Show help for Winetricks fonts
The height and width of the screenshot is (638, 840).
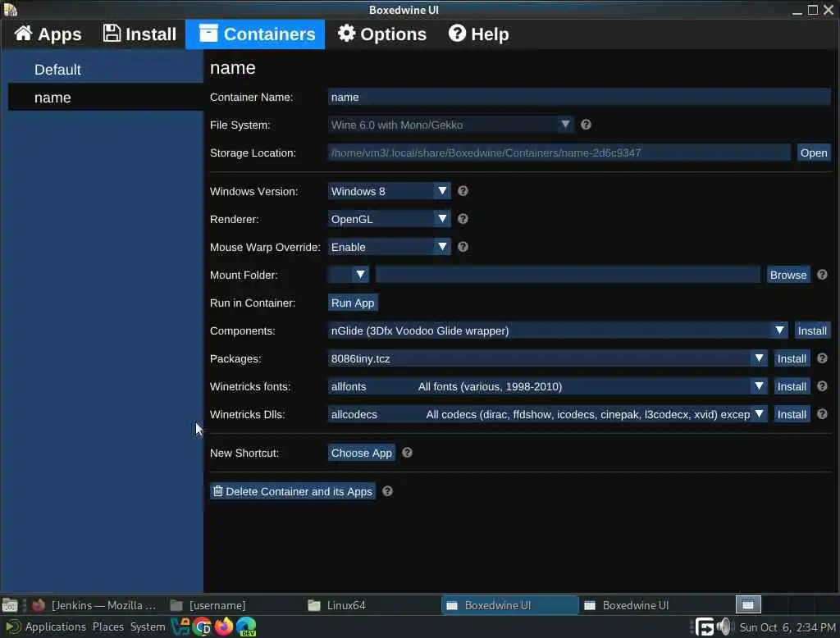click(822, 386)
